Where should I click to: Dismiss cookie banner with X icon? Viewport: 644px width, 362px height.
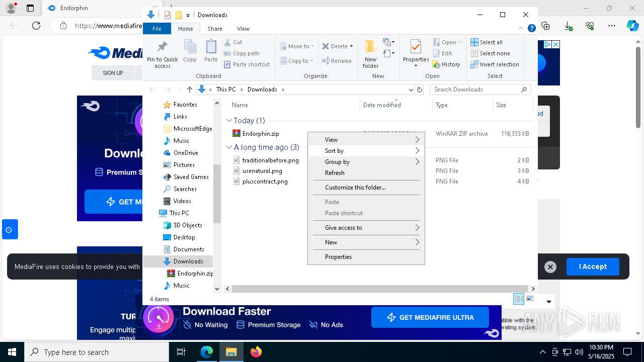pyautogui.click(x=550, y=267)
